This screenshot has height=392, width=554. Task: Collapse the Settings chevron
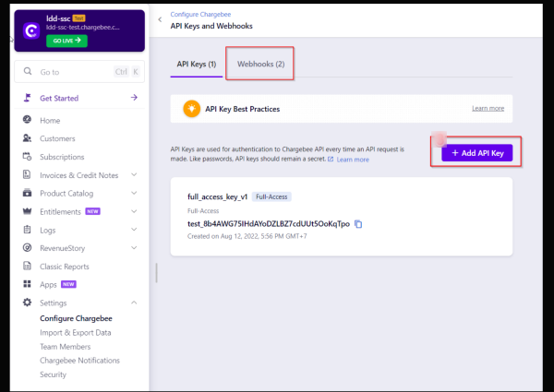click(x=134, y=303)
